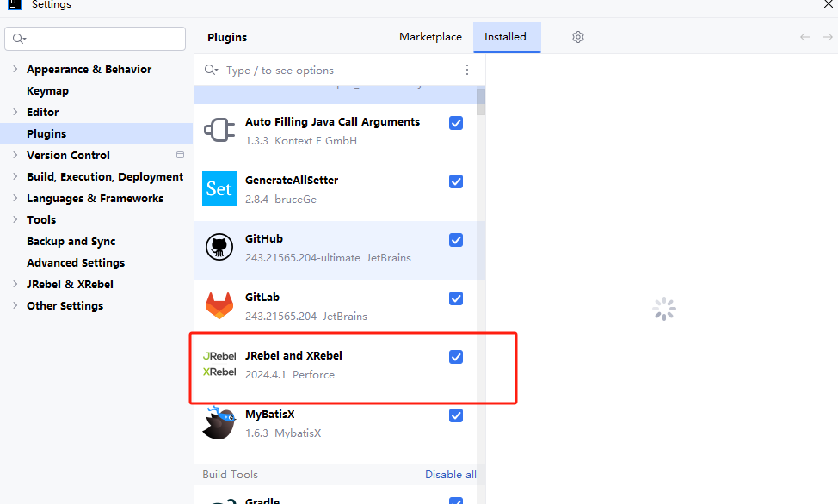
Task: Open the plugin search options menu
Action: coord(467,71)
